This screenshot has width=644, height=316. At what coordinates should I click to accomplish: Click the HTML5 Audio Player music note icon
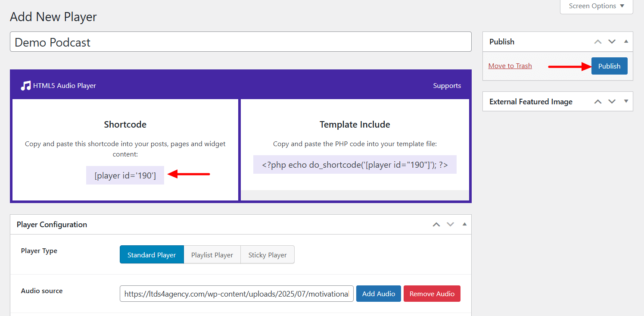pyautogui.click(x=25, y=85)
